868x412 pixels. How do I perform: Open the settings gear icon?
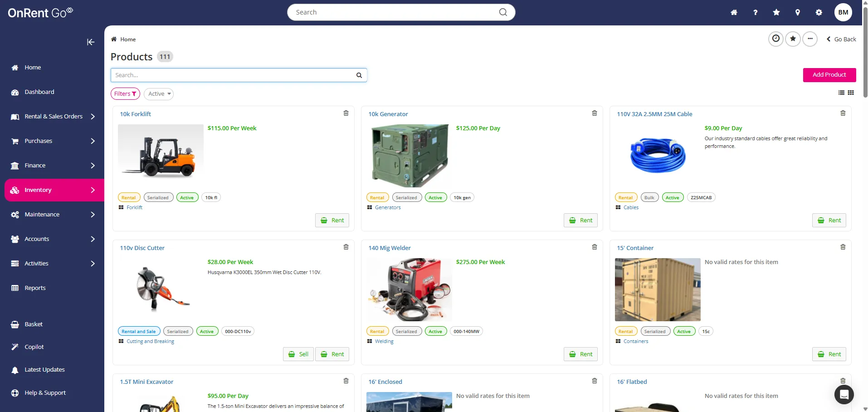819,12
